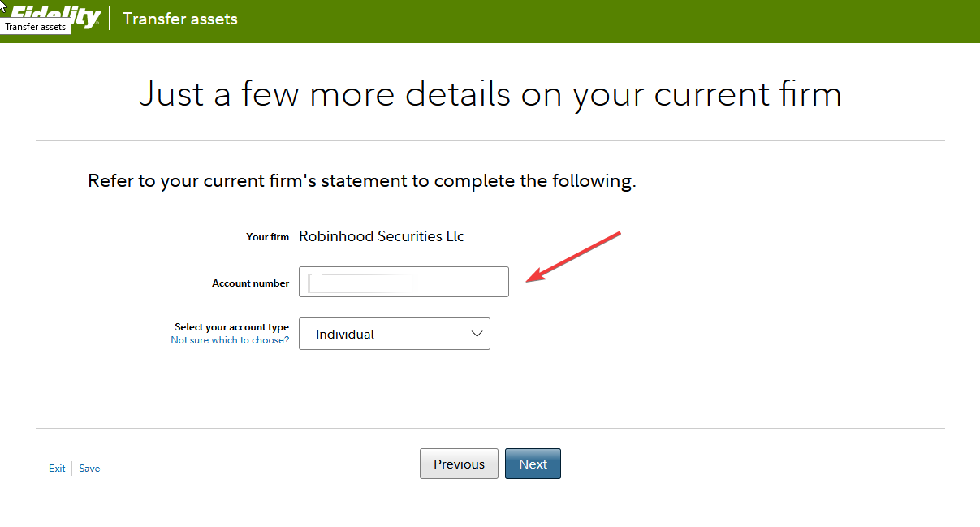980x527 pixels.
Task: Save transfer progress via Save link
Action: pyautogui.click(x=89, y=469)
